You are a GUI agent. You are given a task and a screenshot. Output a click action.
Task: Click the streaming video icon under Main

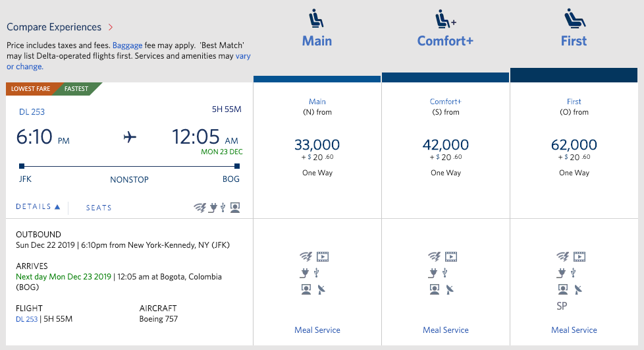[x=322, y=256]
